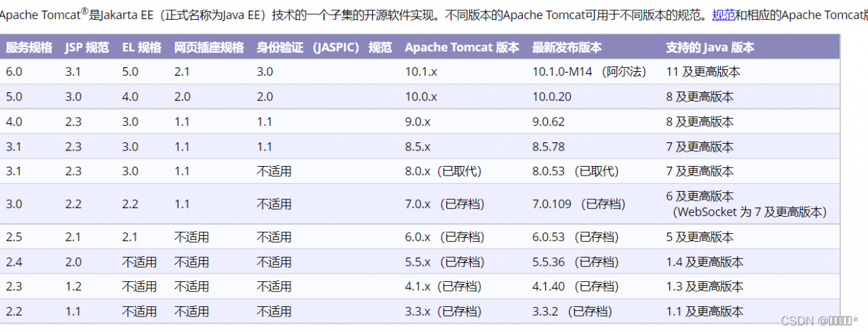Select the 7.0.109 (已存档) release cell
Image resolution: width=868 pixels, height=332 pixels.
pos(579,204)
